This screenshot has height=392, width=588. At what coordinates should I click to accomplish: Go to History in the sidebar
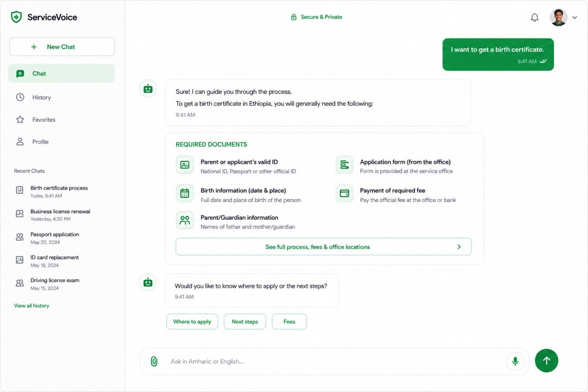point(62,97)
